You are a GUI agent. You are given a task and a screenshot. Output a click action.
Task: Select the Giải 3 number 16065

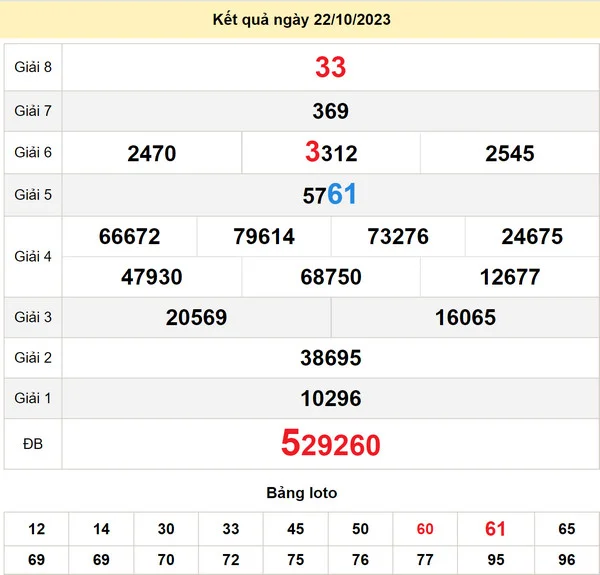pyautogui.click(x=465, y=318)
